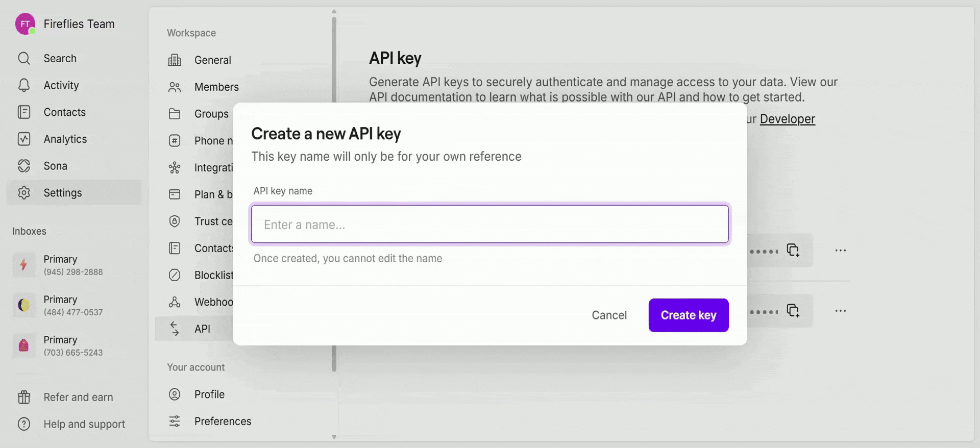Image resolution: width=980 pixels, height=448 pixels.
Task: Open more options for second API key
Action: tap(840, 311)
